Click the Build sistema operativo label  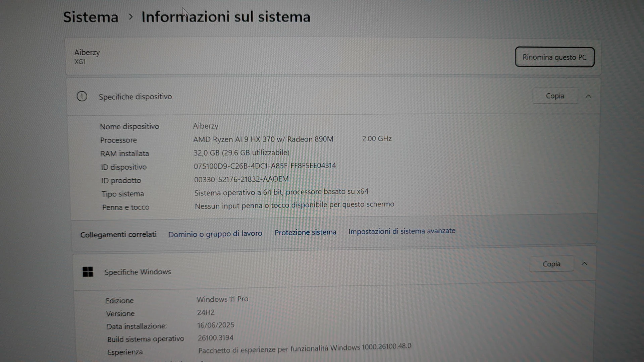146,339
